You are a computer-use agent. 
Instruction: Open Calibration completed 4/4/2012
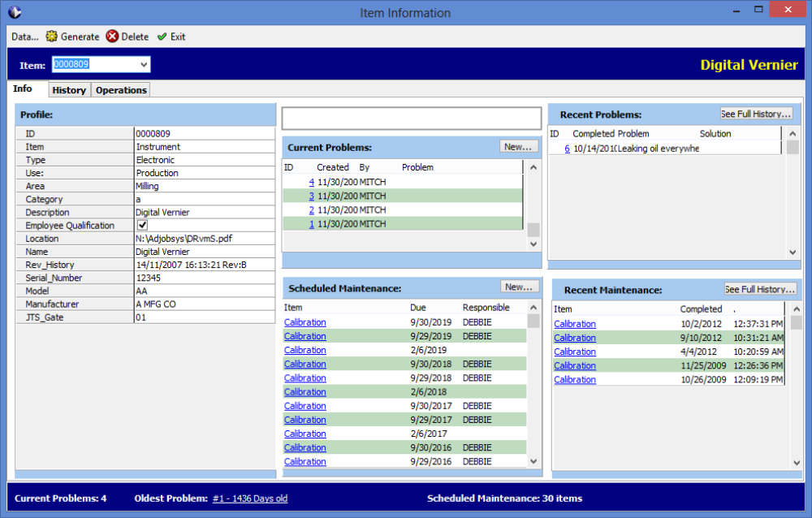575,352
